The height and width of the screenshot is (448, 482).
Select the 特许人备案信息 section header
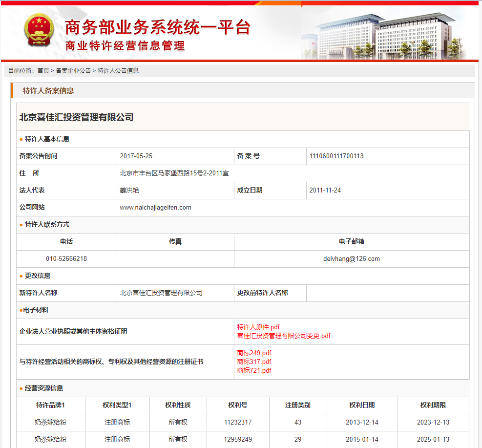point(48,91)
